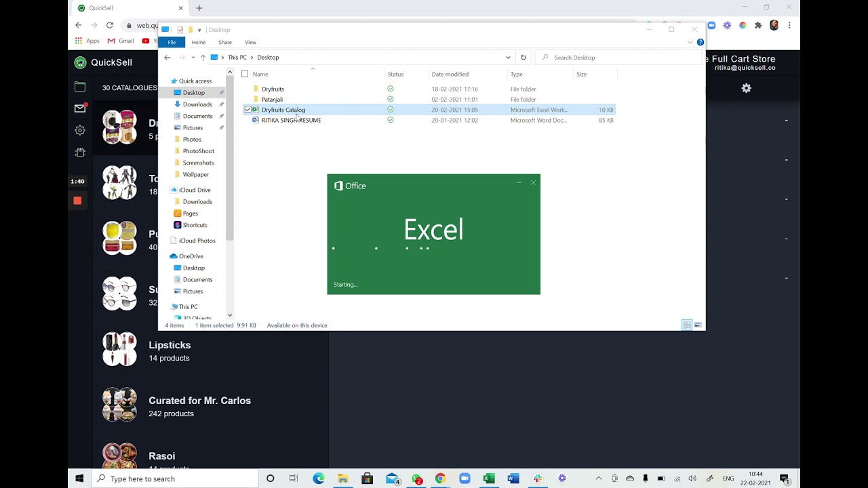Open the Screenshots folder in navigation pane
The height and width of the screenshot is (488, 868).
coord(198,163)
